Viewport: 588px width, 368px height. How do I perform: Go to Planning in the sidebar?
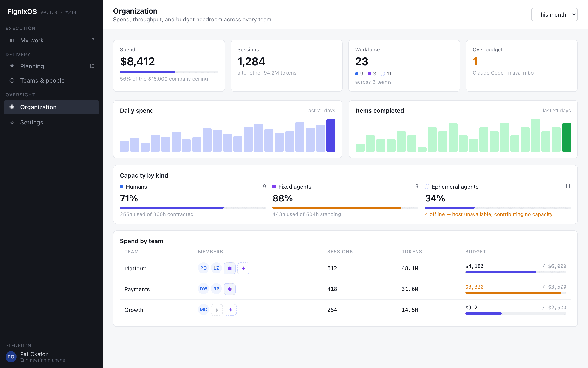[x=51, y=66]
